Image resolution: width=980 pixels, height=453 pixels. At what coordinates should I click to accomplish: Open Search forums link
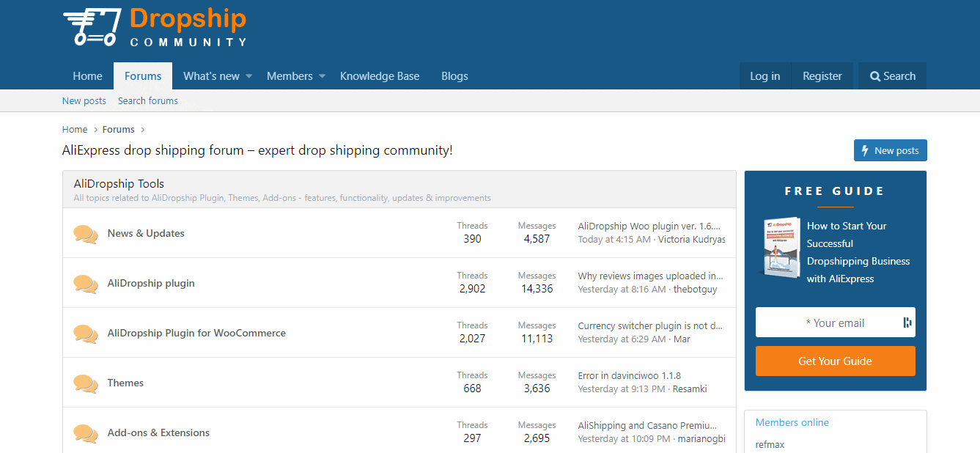tap(148, 101)
